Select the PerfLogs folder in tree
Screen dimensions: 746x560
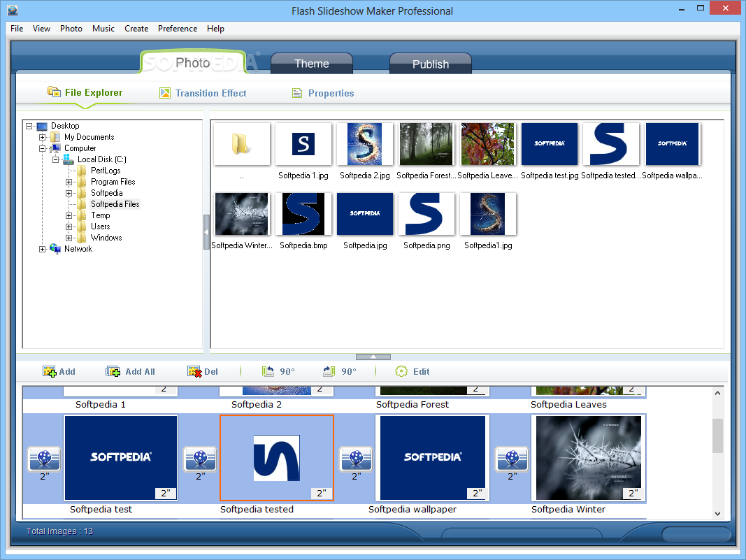pos(106,171)
